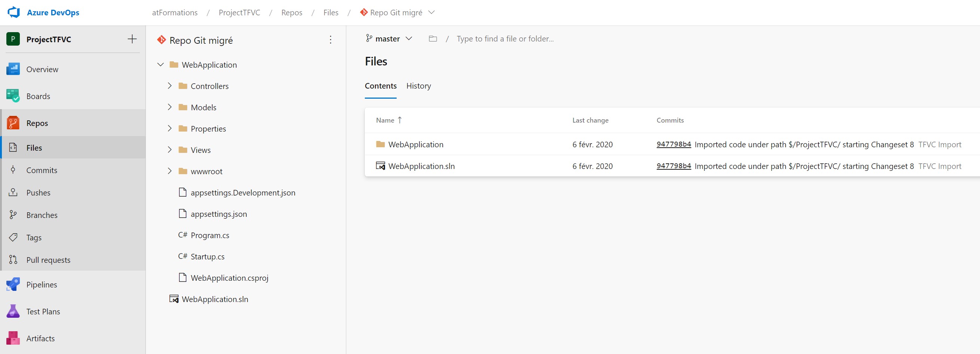Image resolution: width=980 pixels, height=354 pixels.
Task: Open the Repo Git migré breadcrumb dropdown
Action: pos(431,12)
